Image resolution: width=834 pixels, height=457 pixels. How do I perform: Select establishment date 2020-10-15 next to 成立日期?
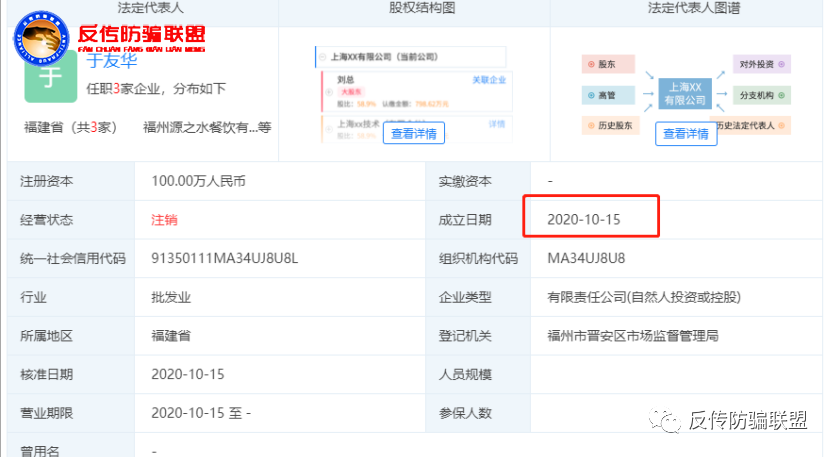583,219
